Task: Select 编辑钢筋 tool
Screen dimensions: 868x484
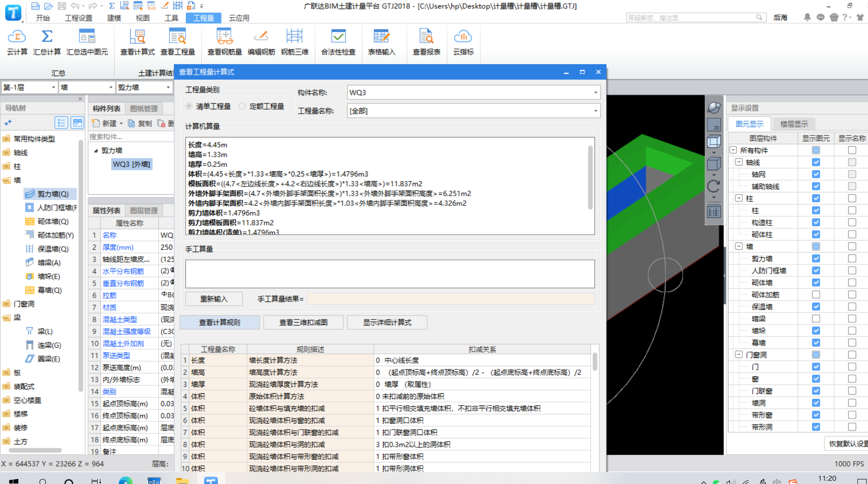Action: (x=261, y=42)
